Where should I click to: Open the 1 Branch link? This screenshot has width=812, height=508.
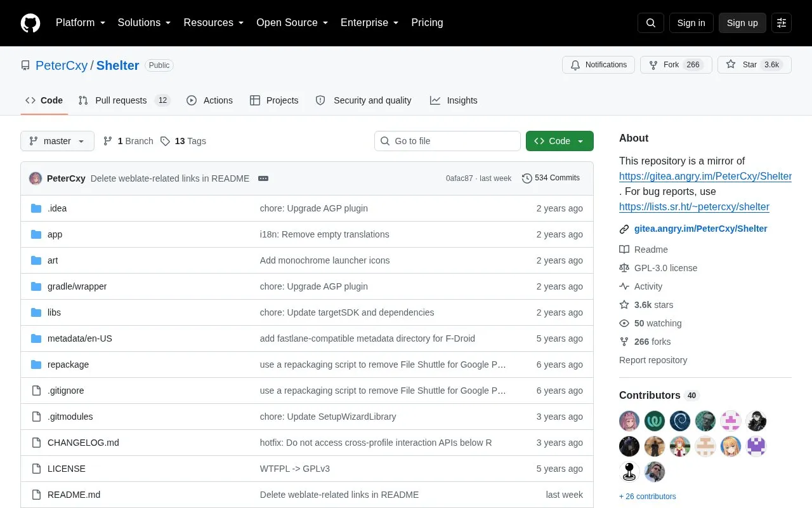pos(128,141)
